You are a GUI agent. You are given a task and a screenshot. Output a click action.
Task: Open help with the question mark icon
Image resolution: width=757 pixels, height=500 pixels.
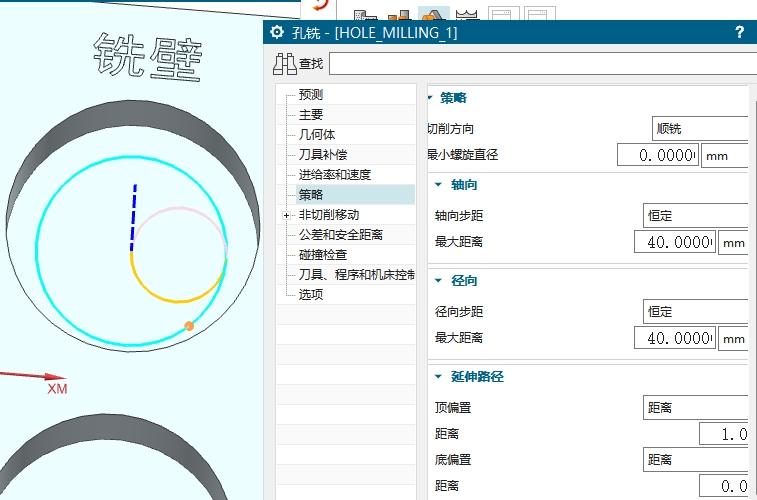coord(739,32)
